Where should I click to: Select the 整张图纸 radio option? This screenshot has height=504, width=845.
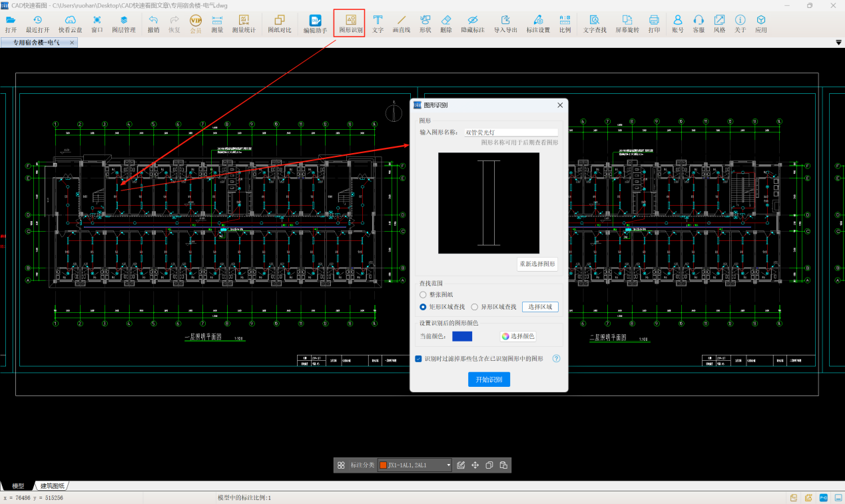pyautogui.click(x=423, y=294)
